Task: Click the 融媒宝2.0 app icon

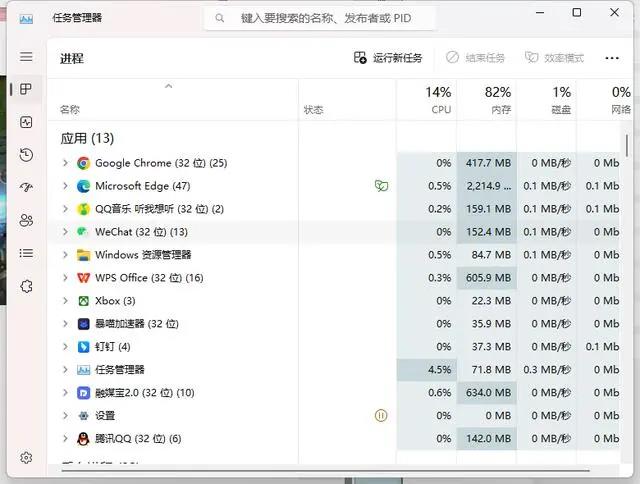Action: 83,393
